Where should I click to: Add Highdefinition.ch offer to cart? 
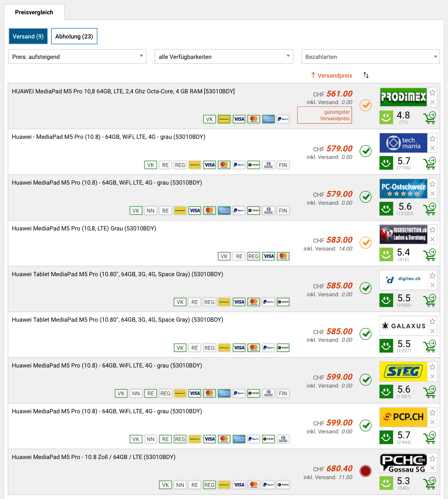430,255
